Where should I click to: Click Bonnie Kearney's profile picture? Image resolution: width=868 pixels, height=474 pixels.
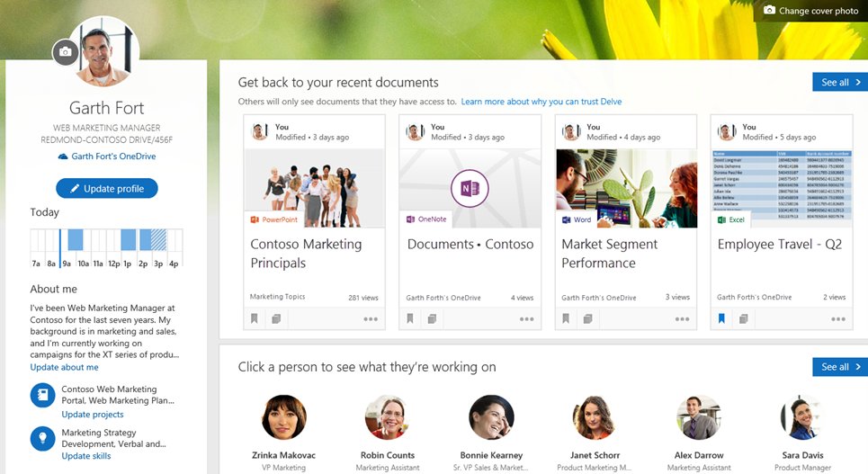pos(492,417)
